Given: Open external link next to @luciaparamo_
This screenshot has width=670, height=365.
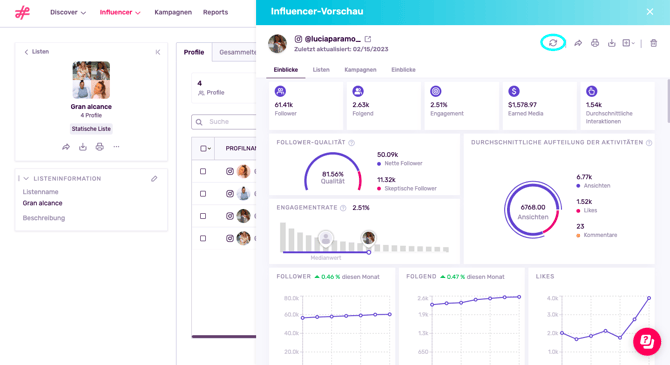Looking at the screenshot, I should click(x=368, y=39).
